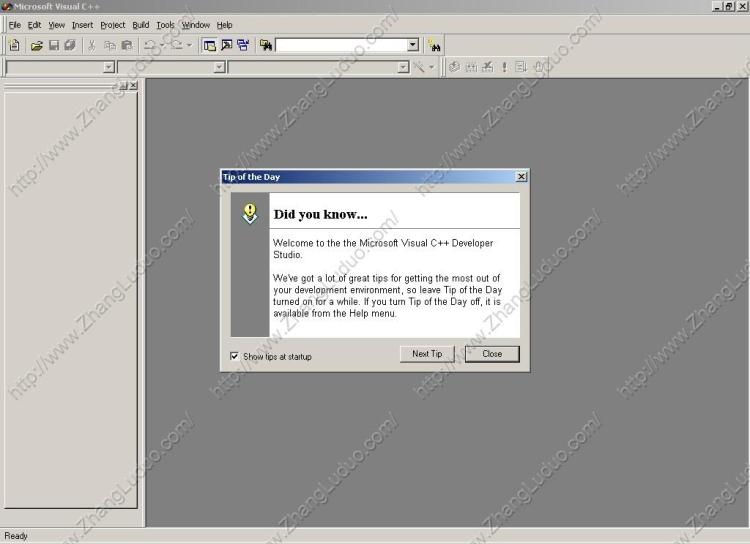Click the Ready status bar text

pyautogui.click(x=16, y=536)
